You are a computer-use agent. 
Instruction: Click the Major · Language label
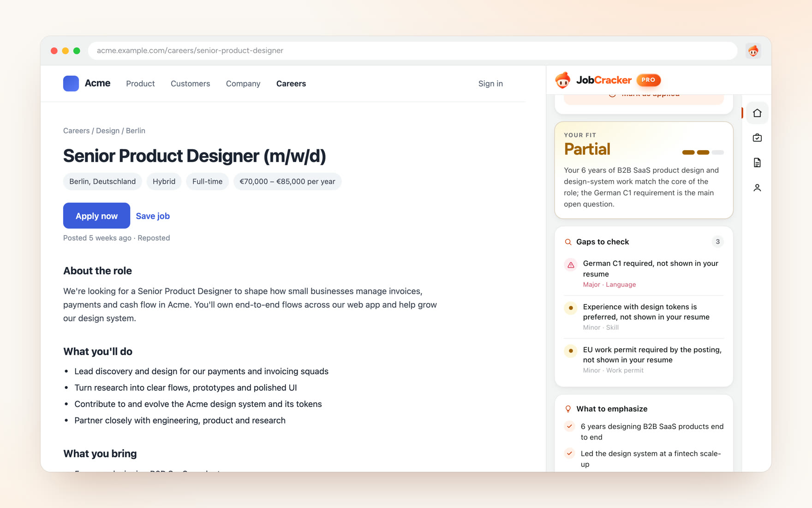(609, 284)
